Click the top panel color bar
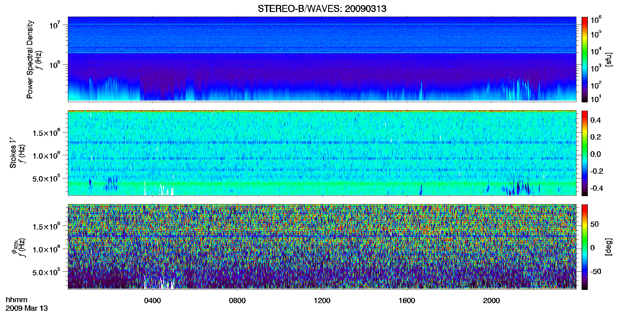The width and height of the screenshot is (644, 332). (585, 59)
